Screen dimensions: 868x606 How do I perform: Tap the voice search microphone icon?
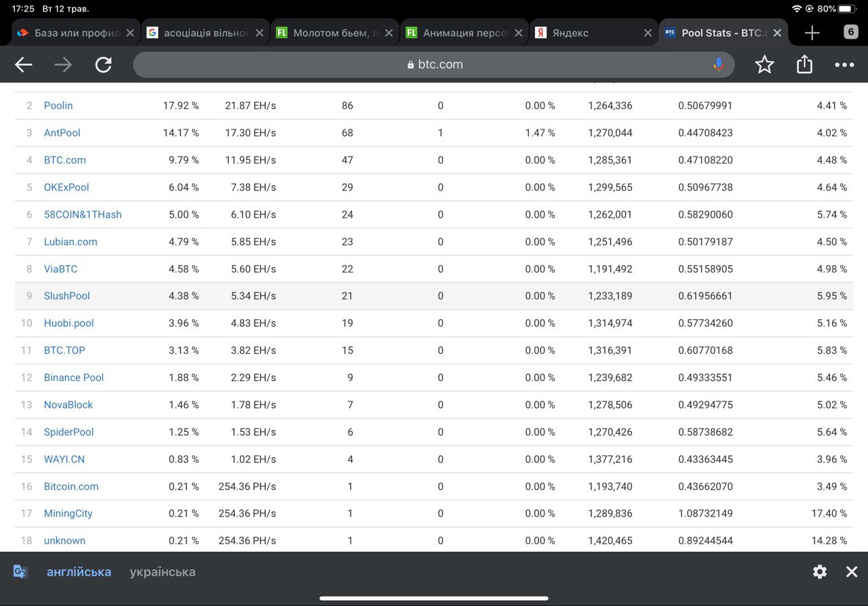719,64
